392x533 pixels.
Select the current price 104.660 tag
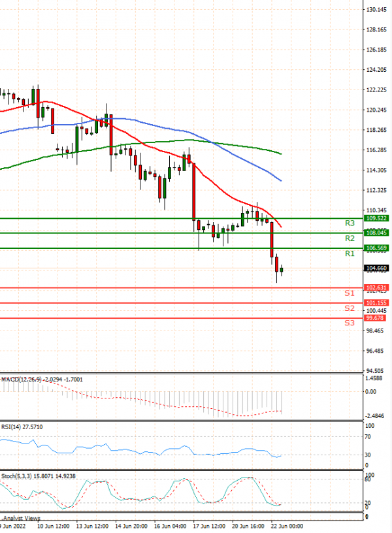pyautogui.click(x=376, y=268)
